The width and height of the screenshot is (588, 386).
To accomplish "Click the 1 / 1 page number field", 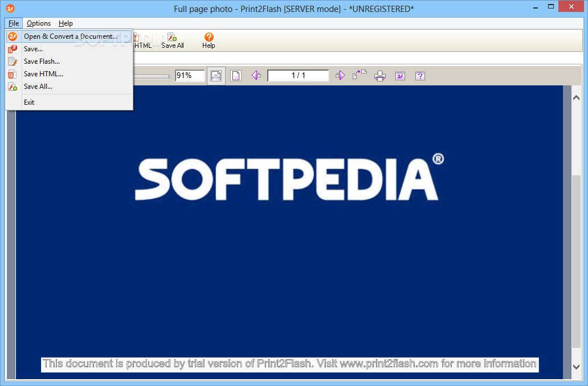I will click(298, 75).
